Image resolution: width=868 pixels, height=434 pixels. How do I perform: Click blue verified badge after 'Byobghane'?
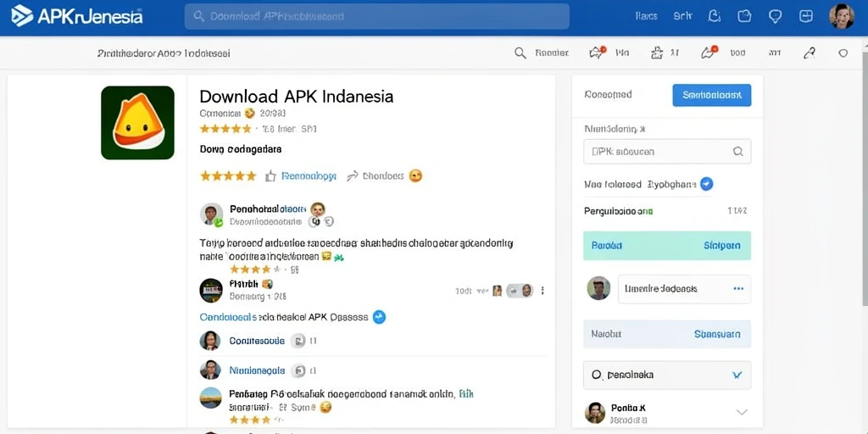coord(706,184)
